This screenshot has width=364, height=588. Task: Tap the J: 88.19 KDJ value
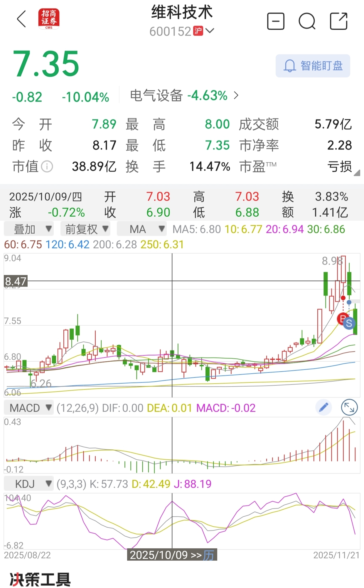pos(193,484)
